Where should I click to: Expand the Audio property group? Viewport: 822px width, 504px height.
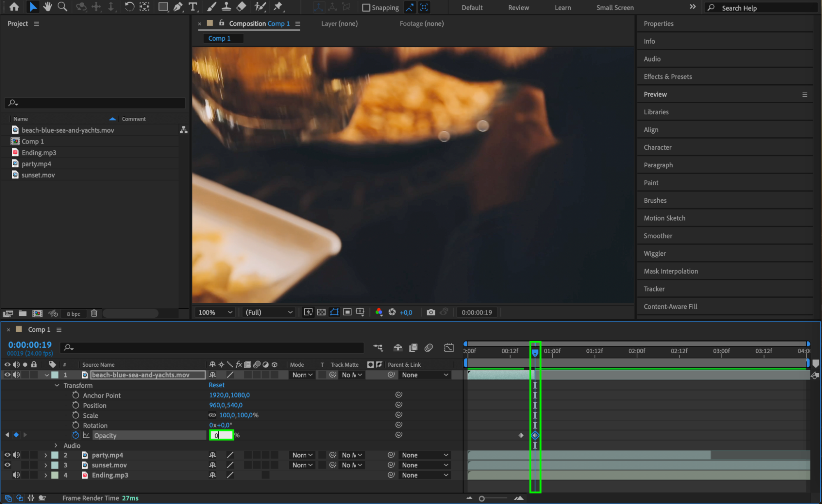(56, 446)
